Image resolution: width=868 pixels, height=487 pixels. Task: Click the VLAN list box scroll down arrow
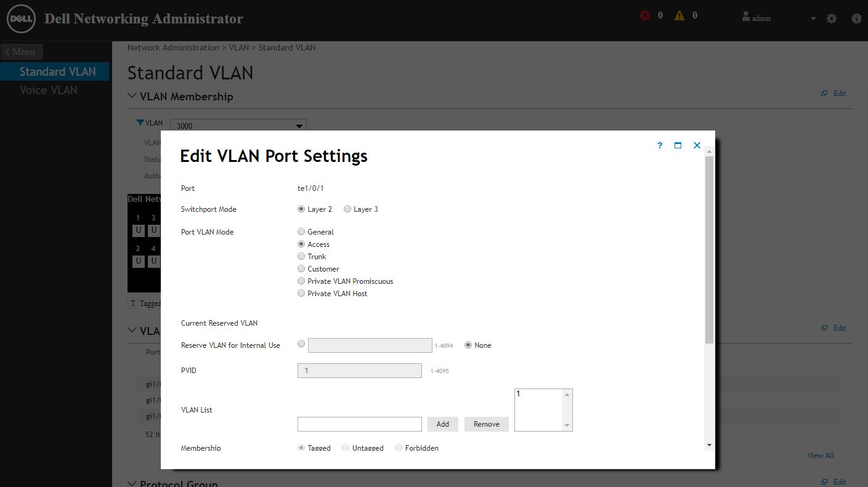click(567, 425)
